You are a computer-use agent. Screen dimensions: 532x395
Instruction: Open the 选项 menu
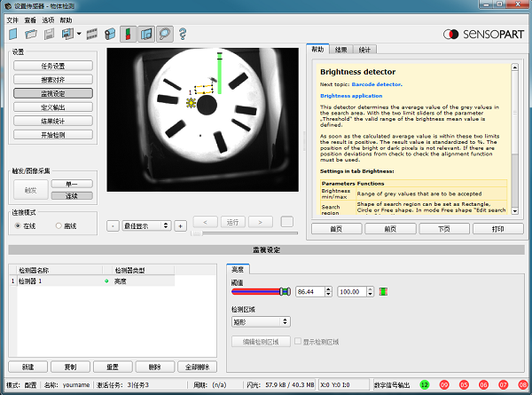tap(48, 20)
